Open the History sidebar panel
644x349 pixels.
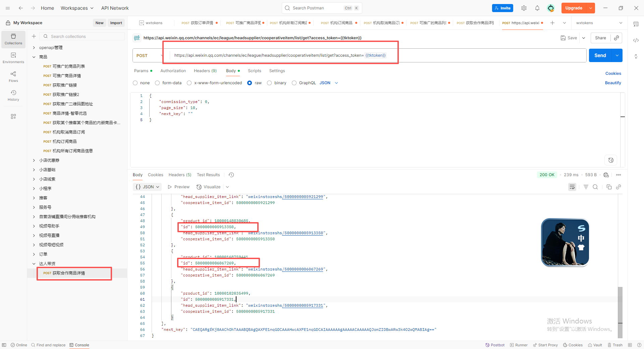13,95
